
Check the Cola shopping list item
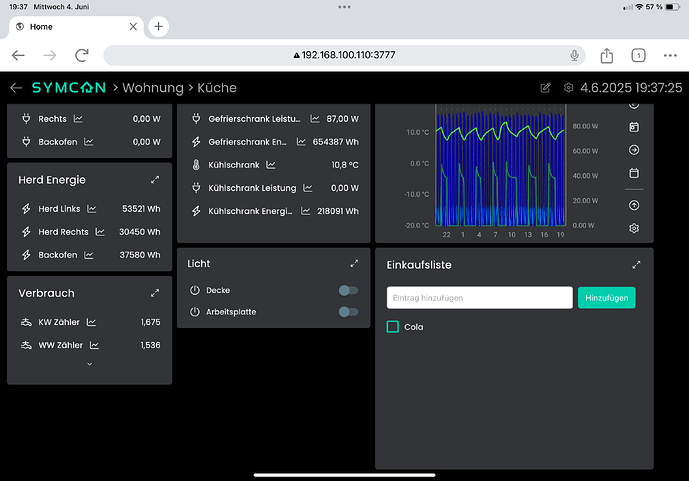point(392,327)
